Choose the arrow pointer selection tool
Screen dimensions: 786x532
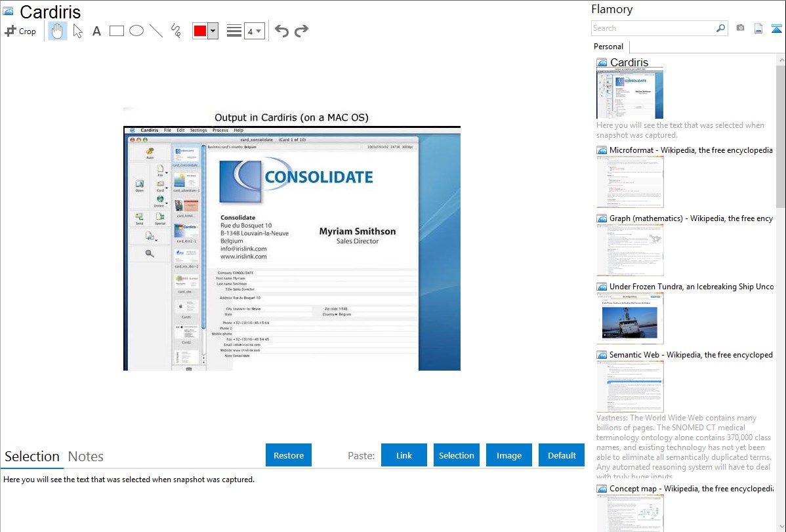pos(77,31)
